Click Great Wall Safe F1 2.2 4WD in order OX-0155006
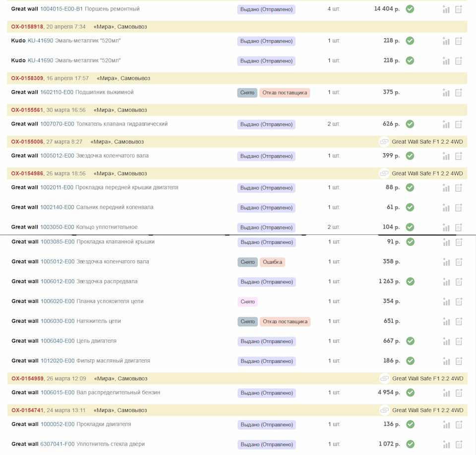The width and height of the screenshot is (476, 455). tap(427, 142)
